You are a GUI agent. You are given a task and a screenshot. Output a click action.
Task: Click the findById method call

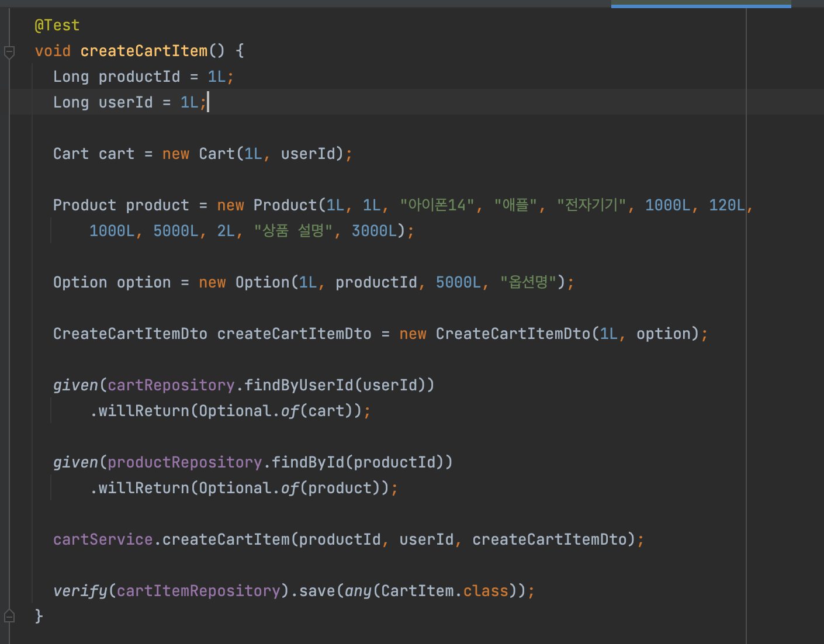click(x=308, y=462)
